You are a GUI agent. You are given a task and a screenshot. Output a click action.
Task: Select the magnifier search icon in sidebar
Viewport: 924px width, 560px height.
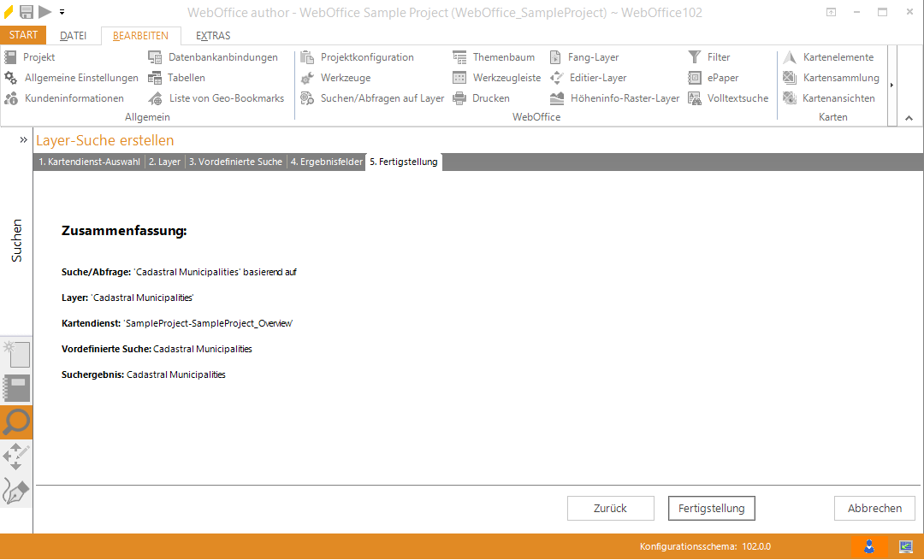[x=16, y=421]
